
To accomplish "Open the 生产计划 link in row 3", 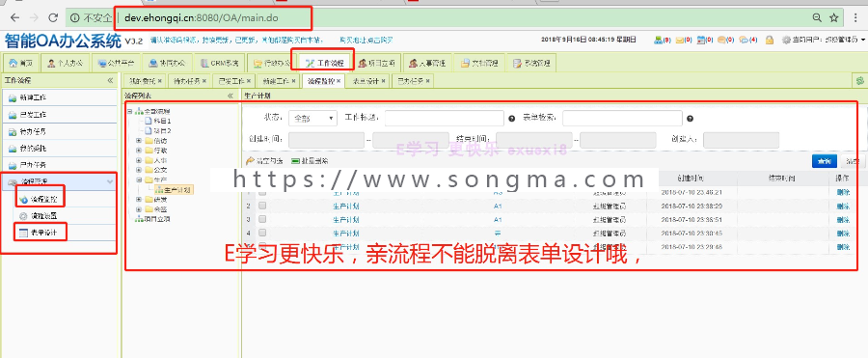I will pyautogui.click(x=346, y=219).
